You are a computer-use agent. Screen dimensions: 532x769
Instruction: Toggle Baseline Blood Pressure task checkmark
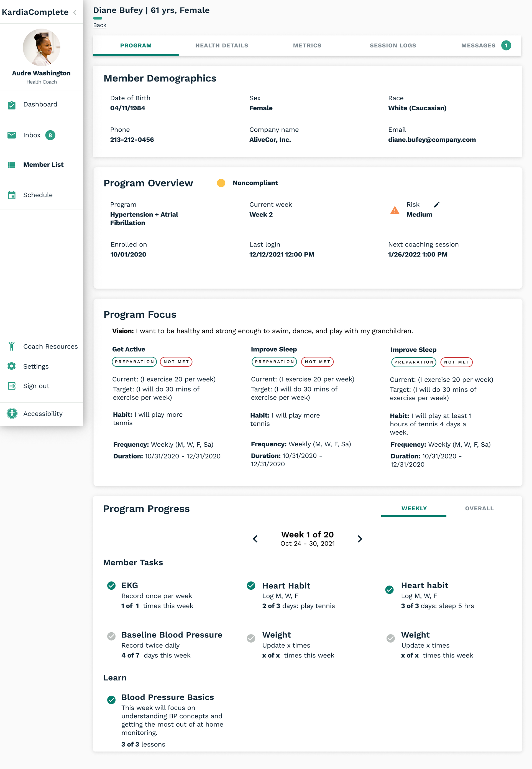point(111,636)
